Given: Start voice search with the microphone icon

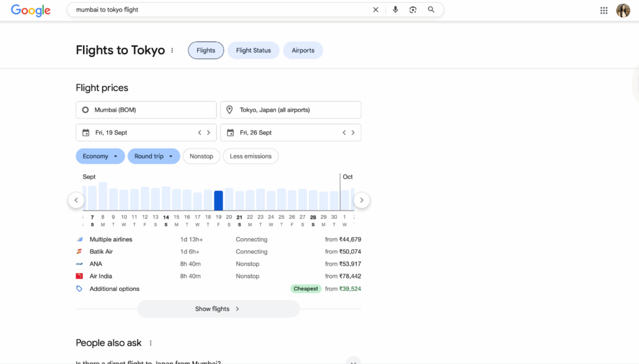Looking at the screenshot, I should [395, 10].
